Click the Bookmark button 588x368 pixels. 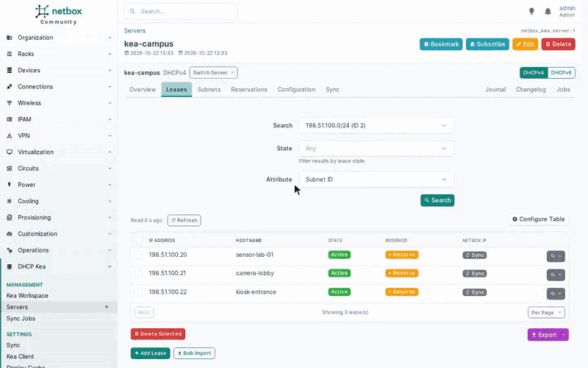[441, 44]
